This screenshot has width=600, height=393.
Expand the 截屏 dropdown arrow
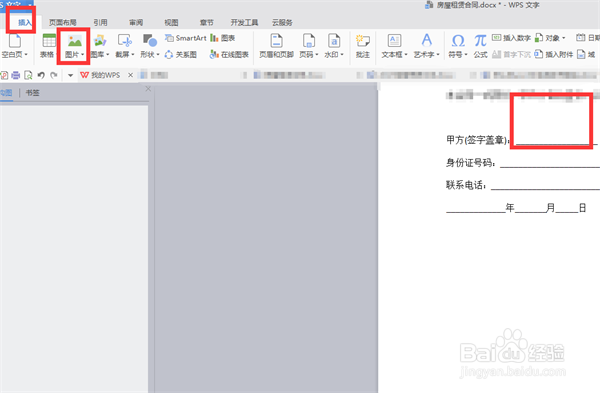coord(133,55)
